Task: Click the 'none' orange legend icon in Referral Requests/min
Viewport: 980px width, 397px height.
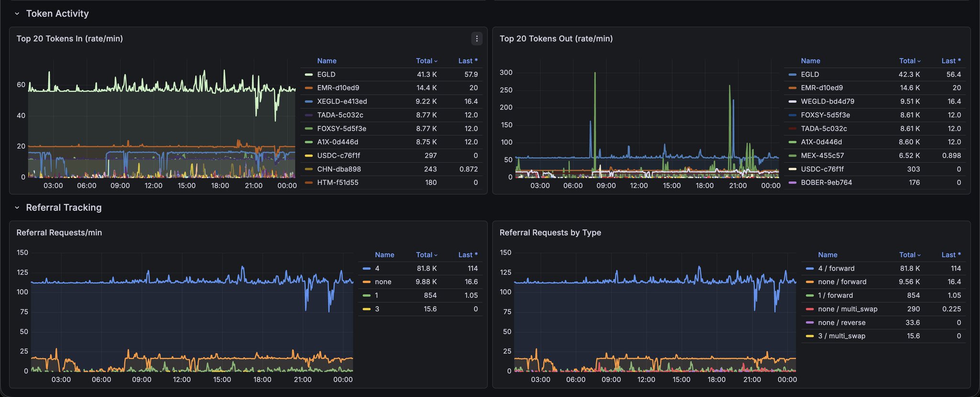Action: click(x=367, y=282)
